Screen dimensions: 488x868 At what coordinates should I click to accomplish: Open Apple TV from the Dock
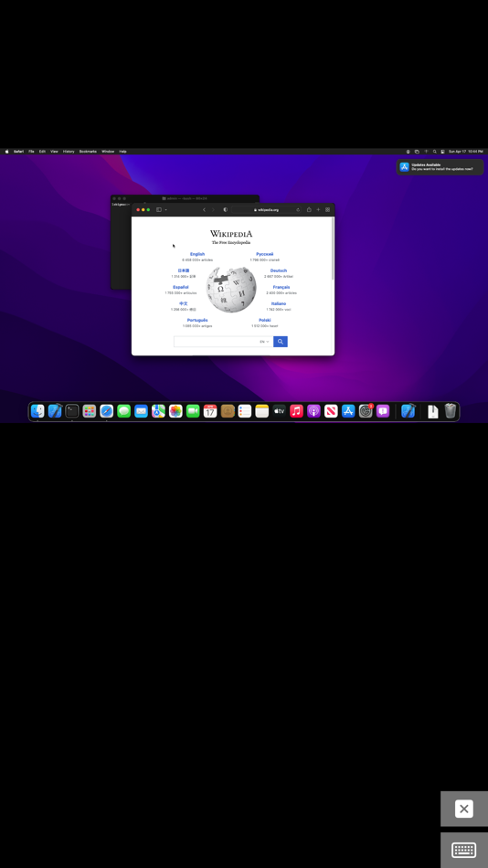[x=279, y=411]
